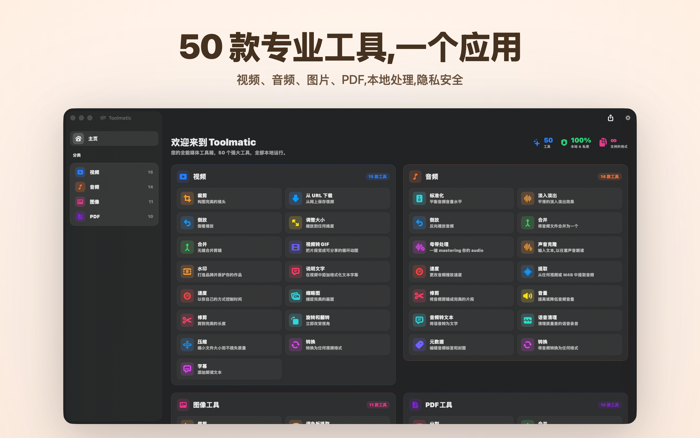
Task: Open the video Convert tool (转换)
Action: (x=338, y=344)
